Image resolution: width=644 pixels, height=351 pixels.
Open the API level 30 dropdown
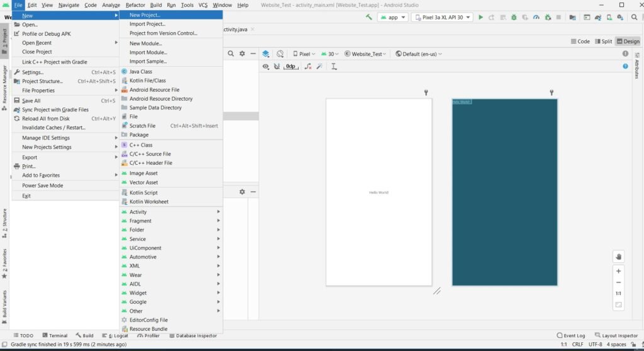330,54
